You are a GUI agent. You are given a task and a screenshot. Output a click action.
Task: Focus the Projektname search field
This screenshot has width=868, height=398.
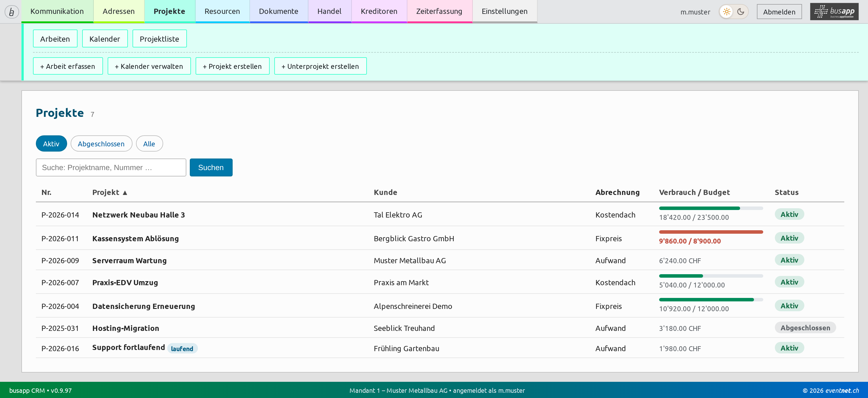(111, 167)
